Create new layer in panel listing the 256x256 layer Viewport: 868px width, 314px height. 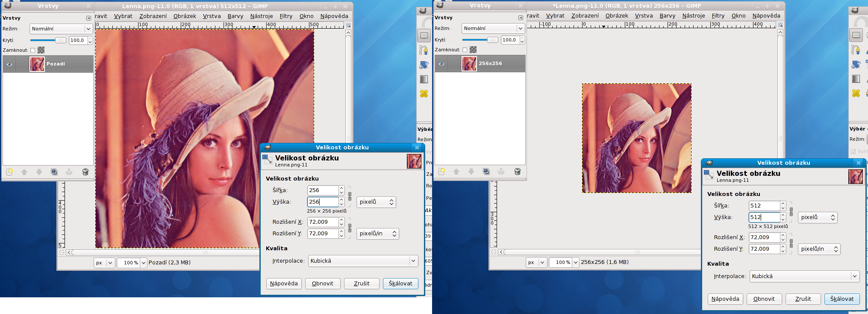point(441,172)
